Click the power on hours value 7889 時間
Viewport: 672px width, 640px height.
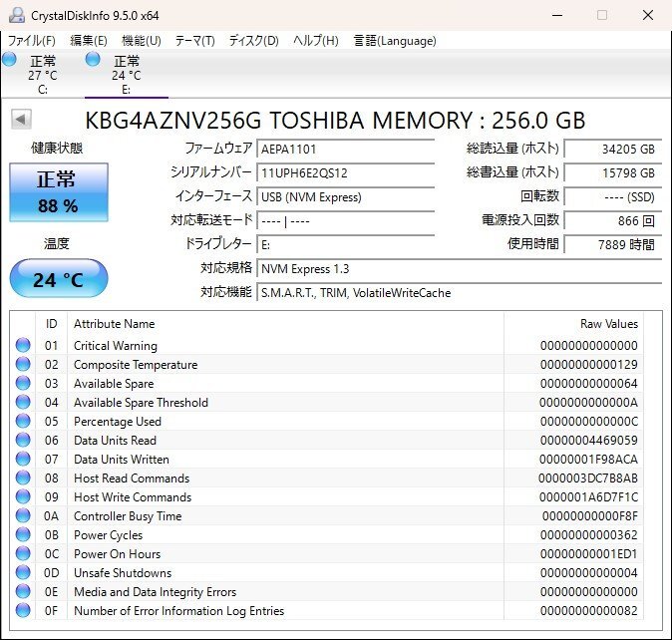coord(613,245)
